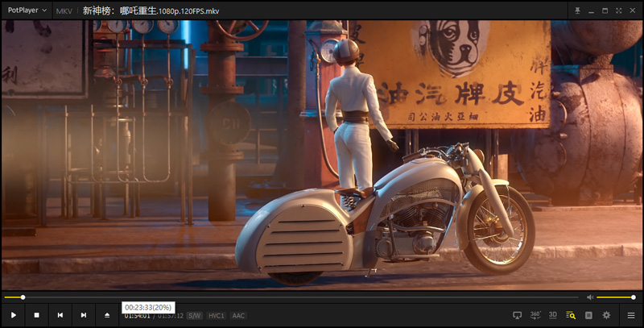Click the video seek bar track
Image resolution: width=644 pixels, height=328 pixels.
tap(291, 297)
